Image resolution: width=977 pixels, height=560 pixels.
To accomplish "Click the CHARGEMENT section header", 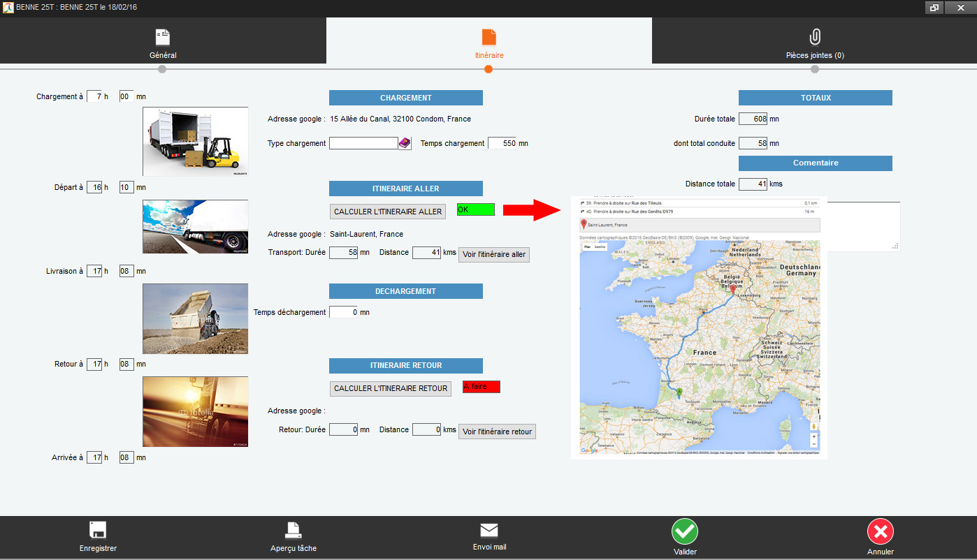I will [406, 98].
